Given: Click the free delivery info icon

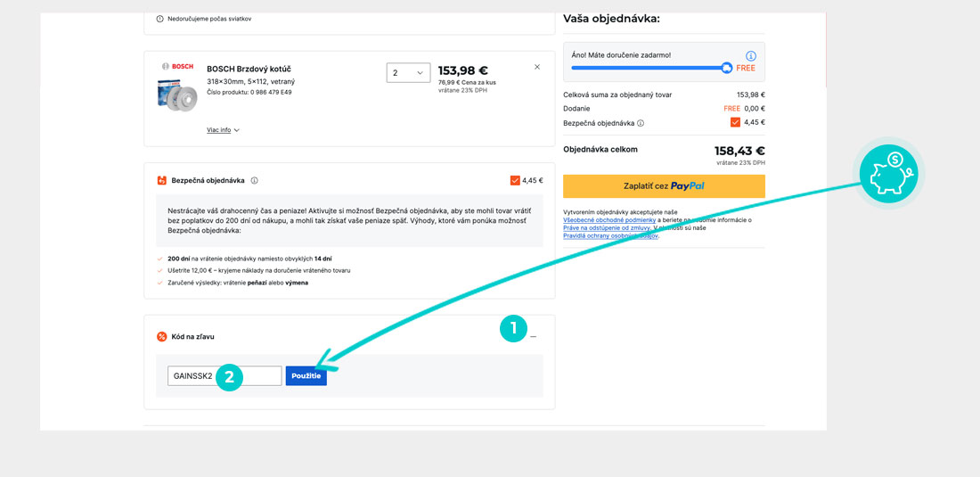Looking at the screenshot, I should [x=751, y=55].
